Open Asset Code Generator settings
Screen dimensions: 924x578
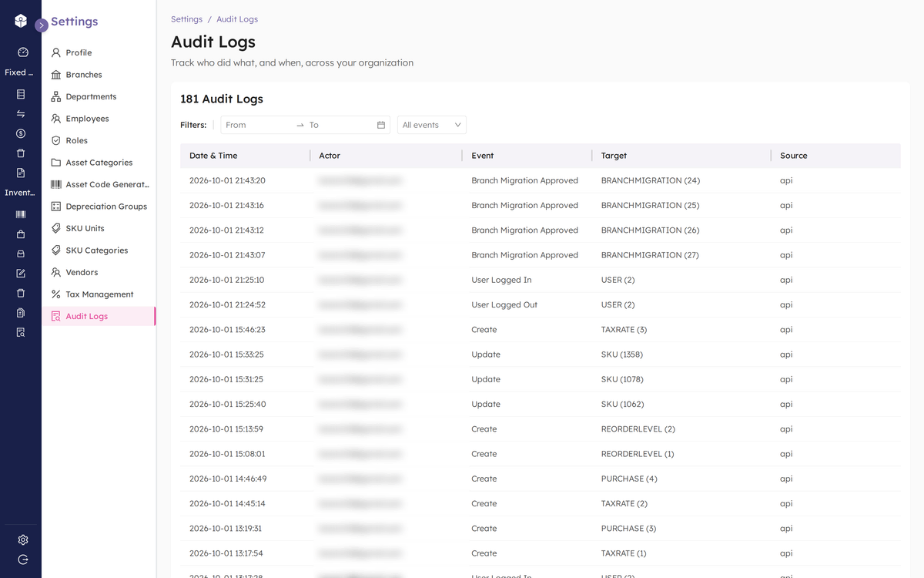99,184
